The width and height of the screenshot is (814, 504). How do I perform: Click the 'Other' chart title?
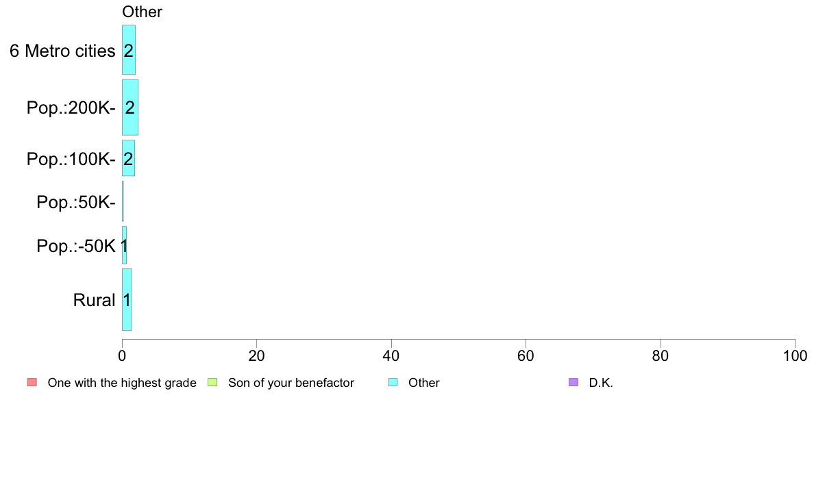[x=142, y=12]
